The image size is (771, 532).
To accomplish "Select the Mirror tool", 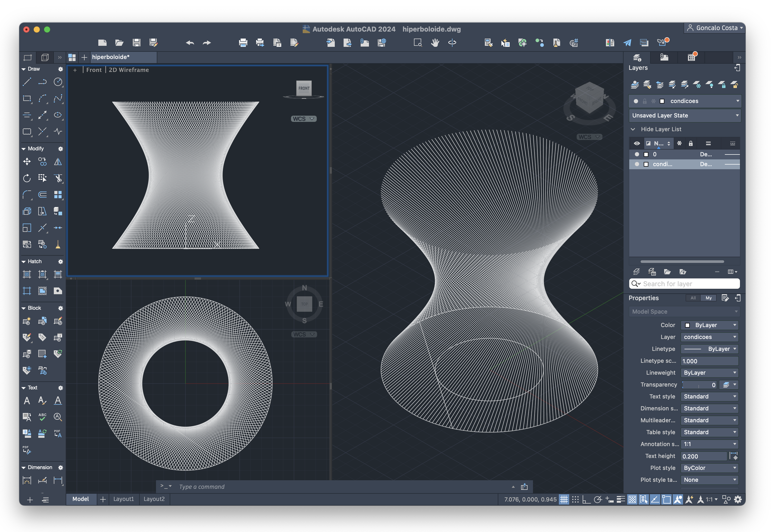I will (58, 162).
